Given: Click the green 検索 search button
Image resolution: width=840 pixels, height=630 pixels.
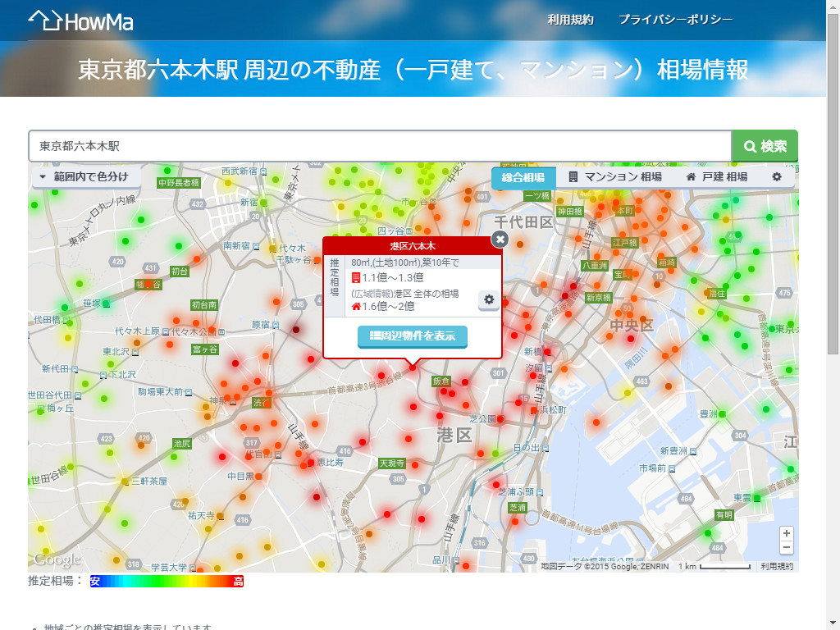Looking at the screenshot, I should click(765, 146).
